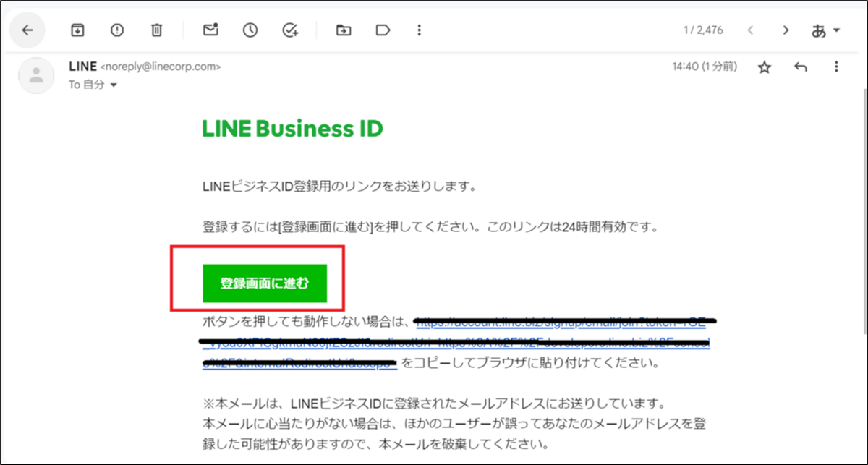868x465 pixels.
Task: Click the noreply@linecorp.com sender address
Action: tap(160, 67)
